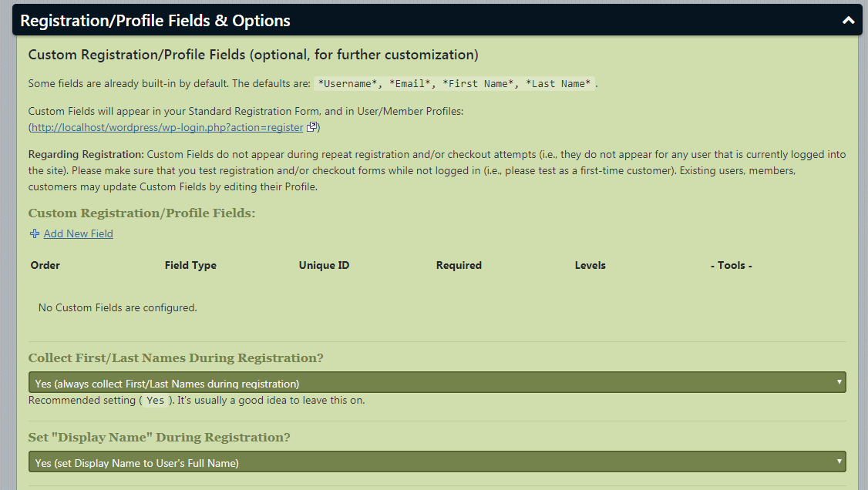Click the Unique ID column header

324,265
